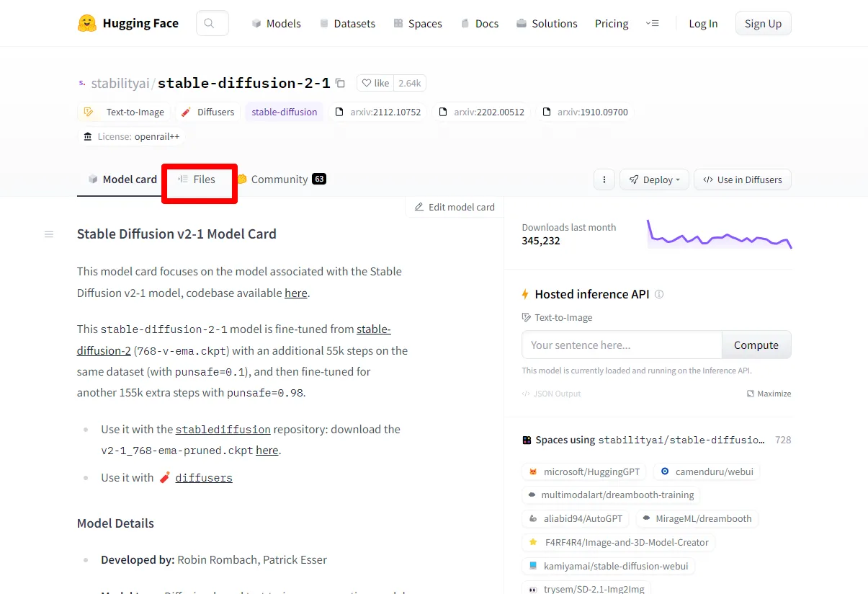
Task: Click the table of contents icon
Action: pos(49,234)
